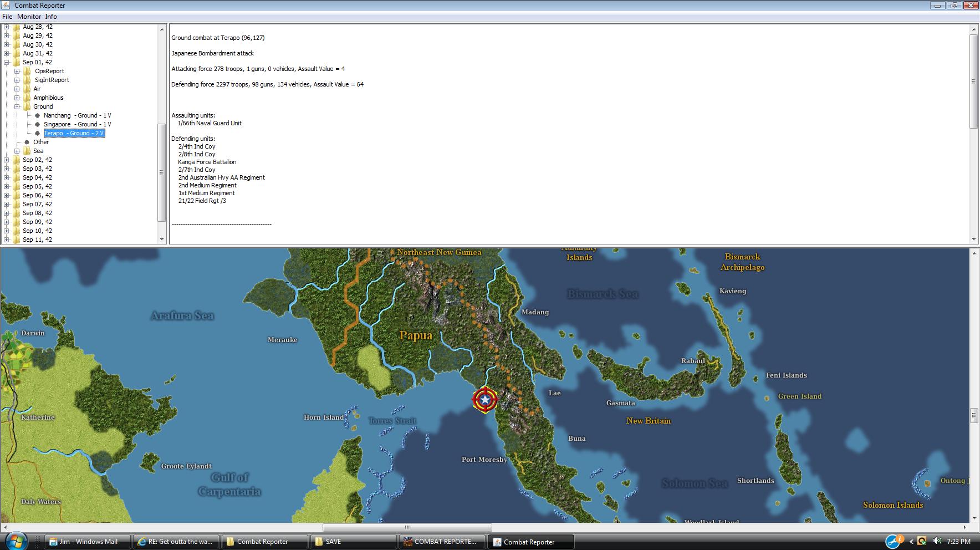Image resolution: width=980 pixels, height=550 pixels.
Task: Click the map scroll left arrow
Action: click(x=4, y=527)
